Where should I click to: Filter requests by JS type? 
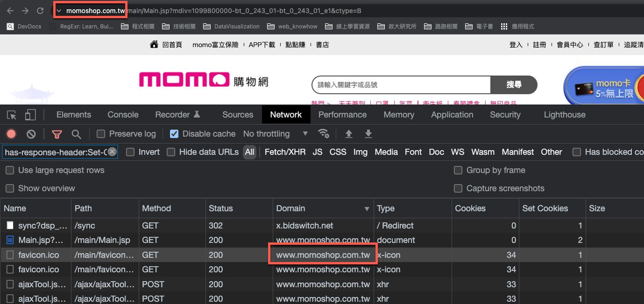(x=318, y=152)
